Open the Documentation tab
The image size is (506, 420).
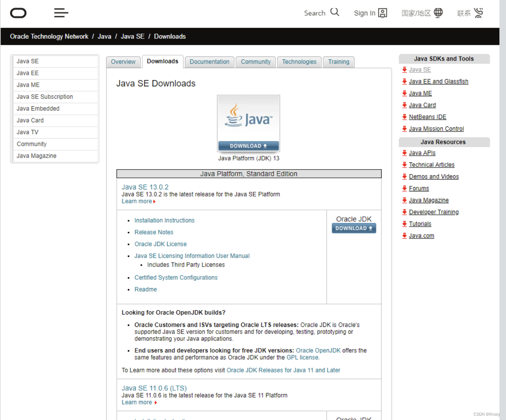click(x=210, y=62)
